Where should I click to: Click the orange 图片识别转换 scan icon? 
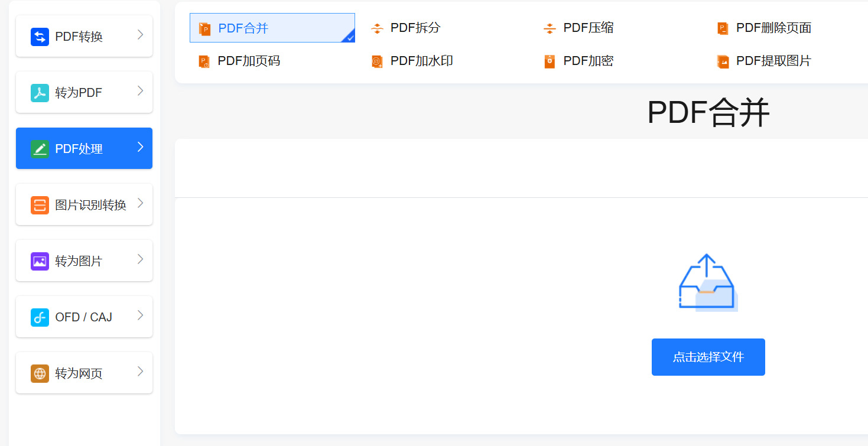tap(40, 205)
